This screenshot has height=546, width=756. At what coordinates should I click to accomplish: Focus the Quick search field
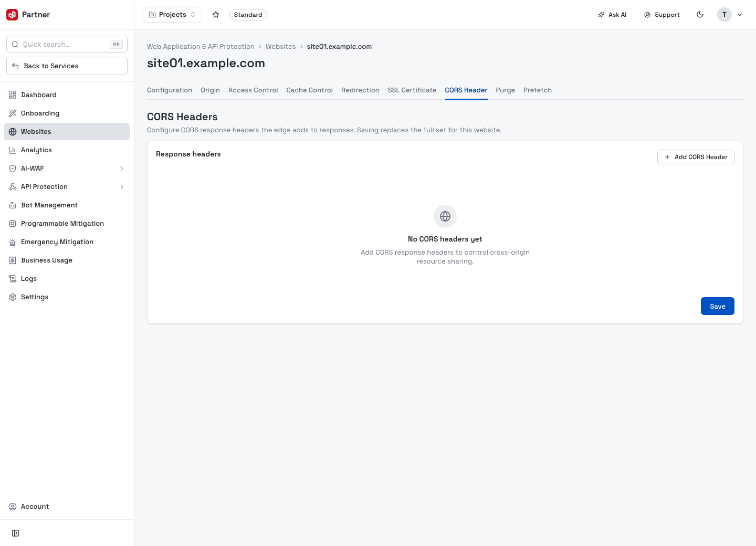67,45
